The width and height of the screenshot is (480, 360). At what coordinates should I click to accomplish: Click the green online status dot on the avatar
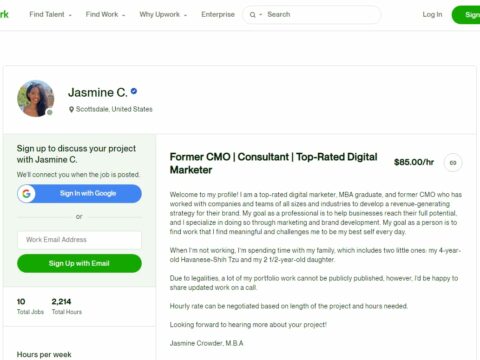click(50, 112)
